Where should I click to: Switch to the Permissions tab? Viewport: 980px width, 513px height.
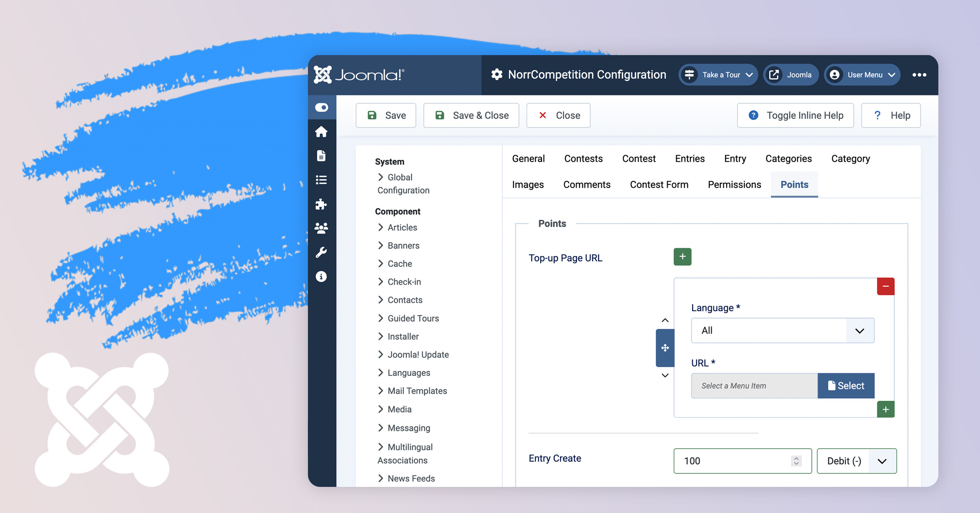735,185
